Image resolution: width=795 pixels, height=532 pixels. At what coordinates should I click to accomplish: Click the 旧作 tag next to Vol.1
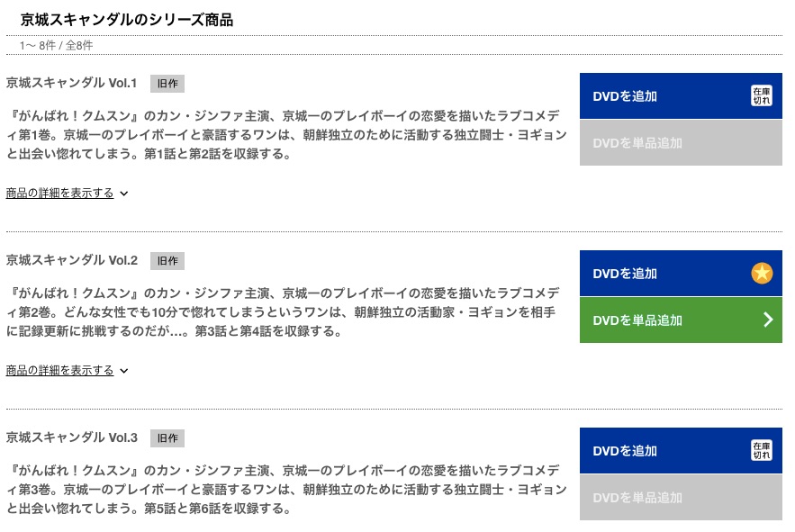(167, 84)
